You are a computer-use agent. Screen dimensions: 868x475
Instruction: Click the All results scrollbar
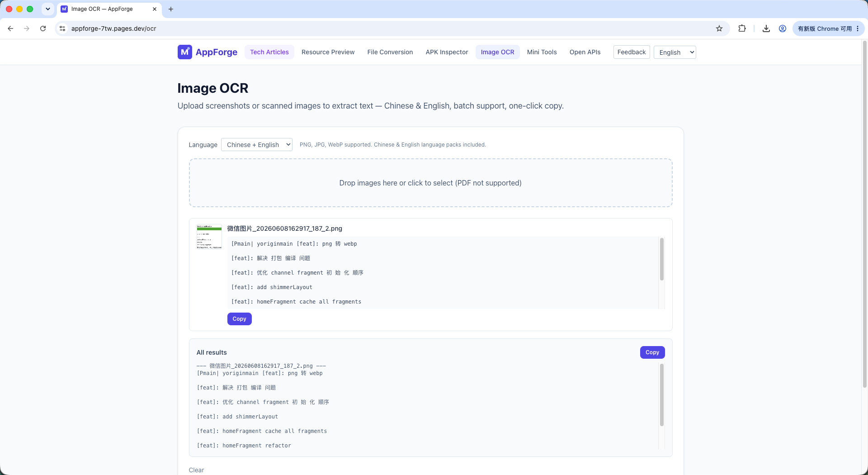click(662, 394)
